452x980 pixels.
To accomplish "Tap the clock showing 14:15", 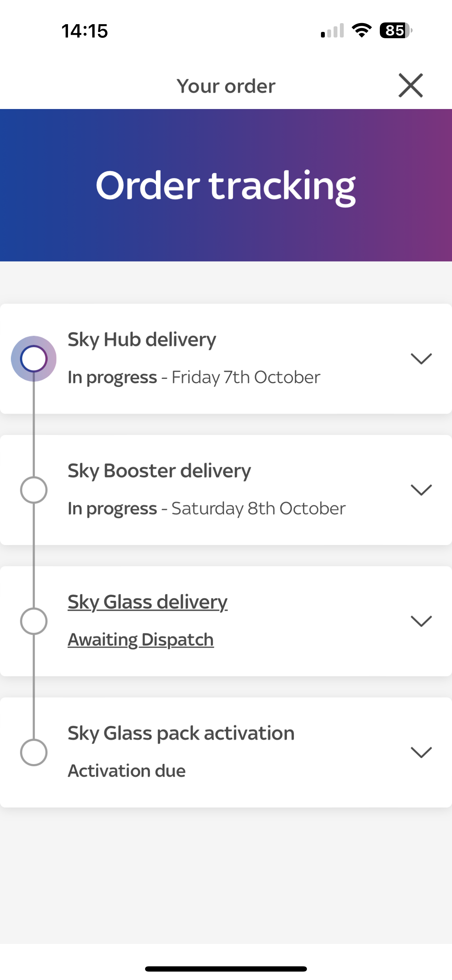I will pyautogui.click(x=84, y=31).
